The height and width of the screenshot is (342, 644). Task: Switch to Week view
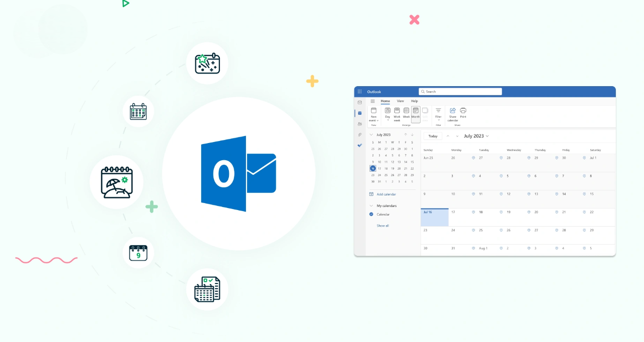click(x=407, y=113)
